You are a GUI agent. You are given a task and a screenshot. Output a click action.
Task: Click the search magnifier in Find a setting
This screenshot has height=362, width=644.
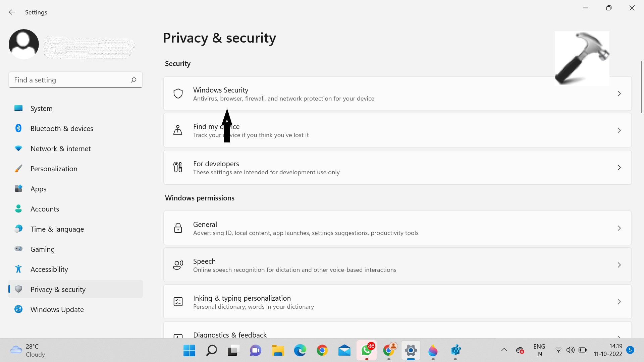coord(133,80)
